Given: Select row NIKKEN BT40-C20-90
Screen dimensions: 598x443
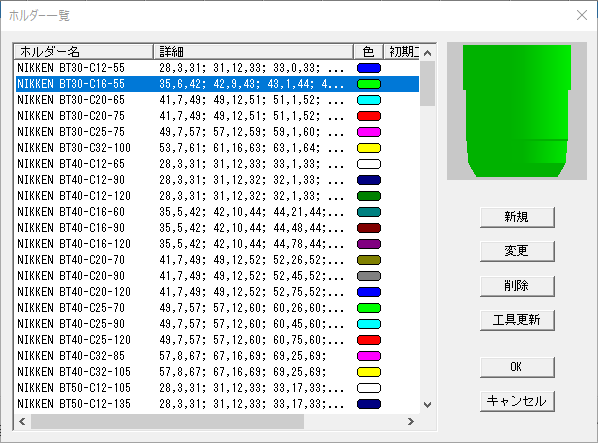Looking at the screenshot, I should [x=217, y=276].
